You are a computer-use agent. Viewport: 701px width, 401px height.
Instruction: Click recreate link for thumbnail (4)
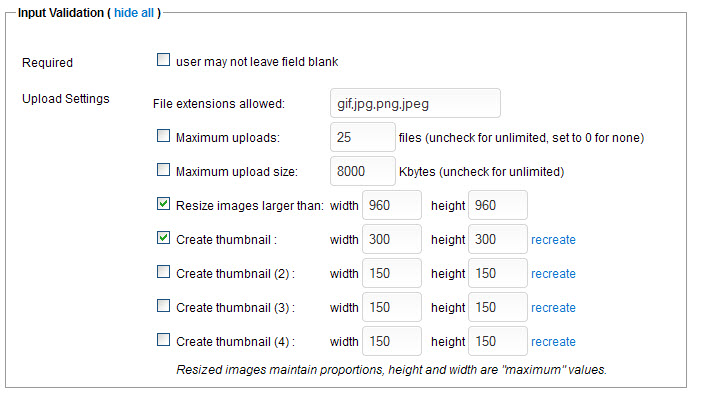pyautogui.click(x=553, y=342)
